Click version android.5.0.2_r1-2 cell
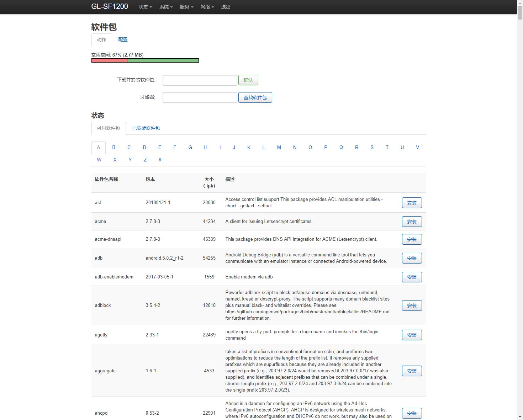The width and height of the screenshot is (523, 420). (x=164, y=258)
